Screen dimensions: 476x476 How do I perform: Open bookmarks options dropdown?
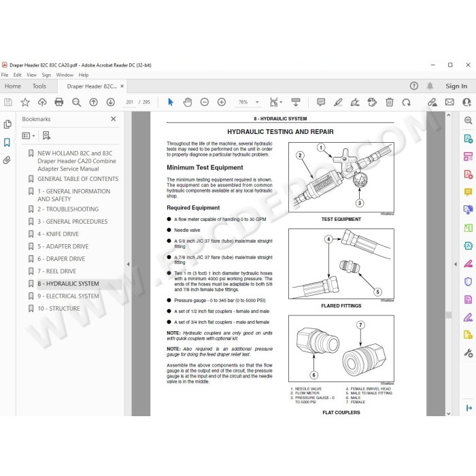pos(29,136)
